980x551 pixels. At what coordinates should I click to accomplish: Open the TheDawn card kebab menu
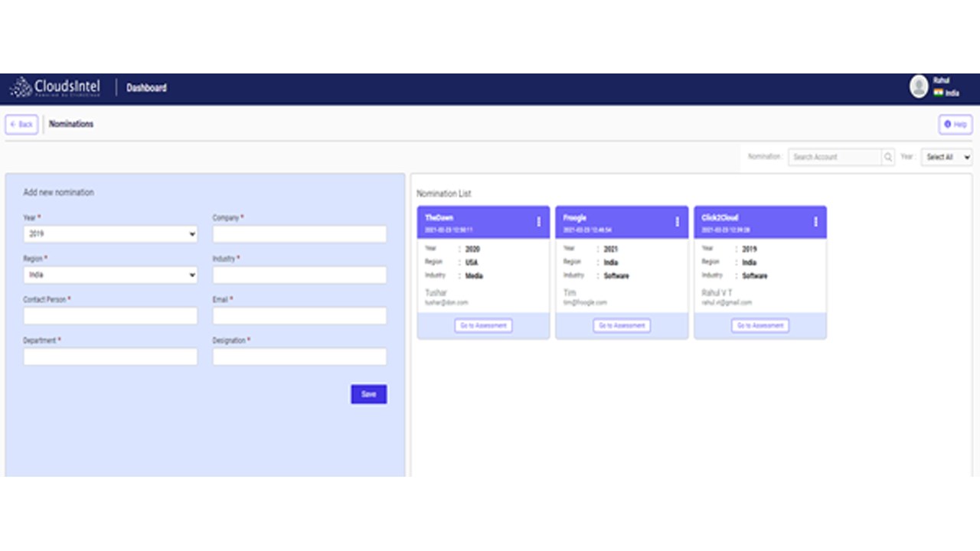point(538,222)
